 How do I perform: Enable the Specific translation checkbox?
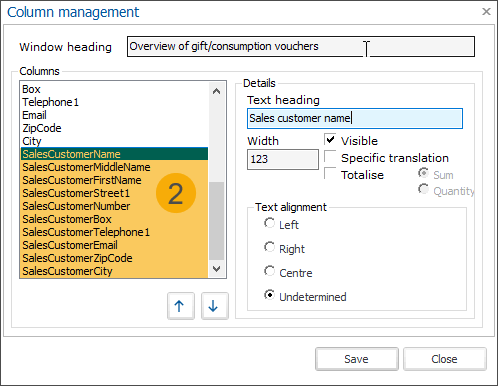click(x=330, y=157)
